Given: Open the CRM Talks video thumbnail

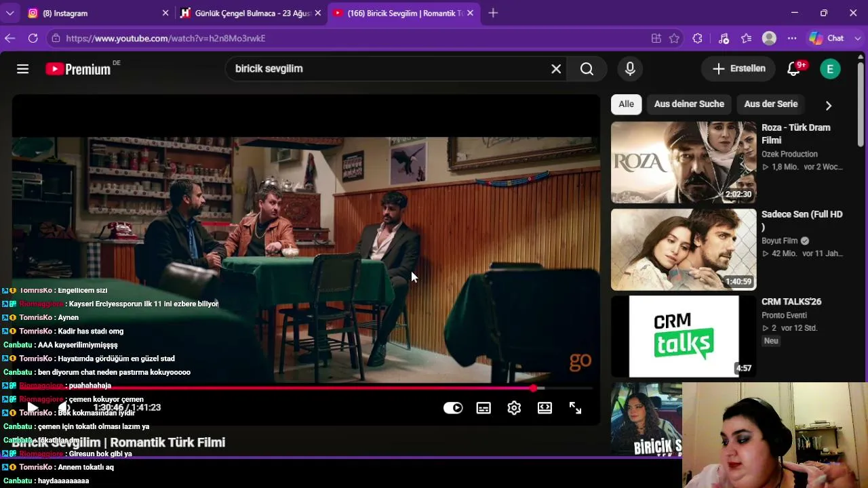Looking at the screenshot, I should tap(684, 336).
